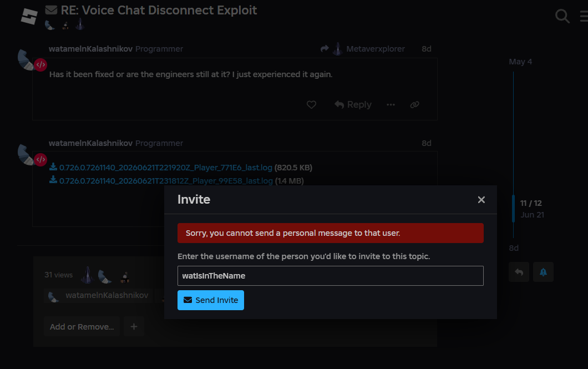
Task: Open Metaverxplorer's profile link
Action: [x=376, y=49]
